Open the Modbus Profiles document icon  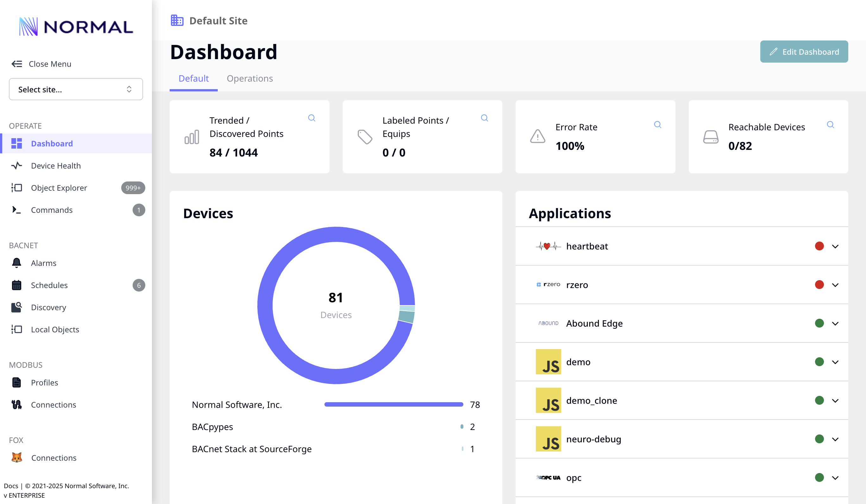point(16,383)
